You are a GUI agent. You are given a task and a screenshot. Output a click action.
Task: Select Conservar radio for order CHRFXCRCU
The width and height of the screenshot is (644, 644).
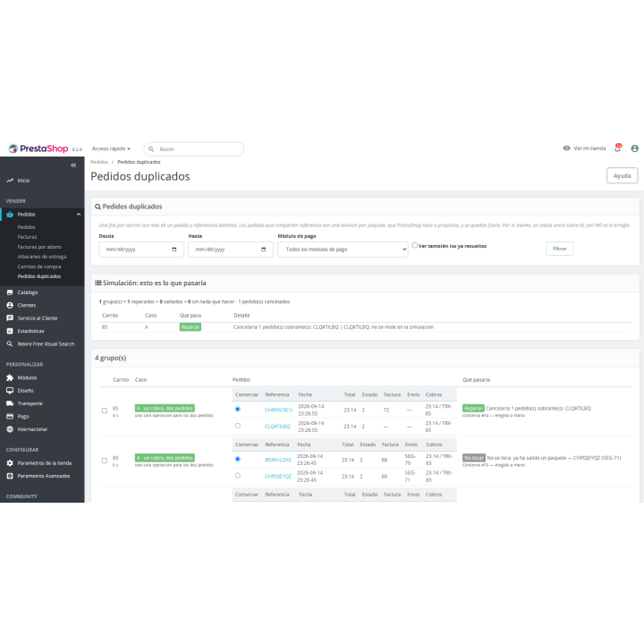[x=238, y=409]
